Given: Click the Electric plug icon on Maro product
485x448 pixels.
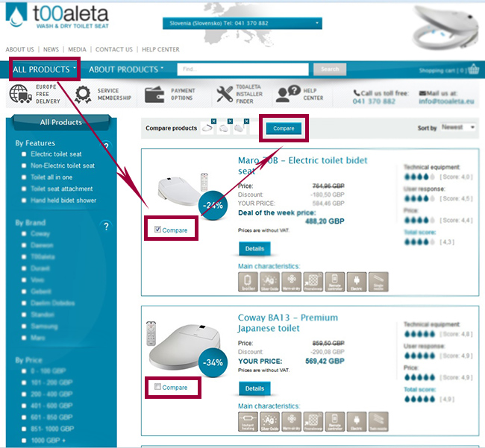Looking at the screenshot, I should point(357,282).
